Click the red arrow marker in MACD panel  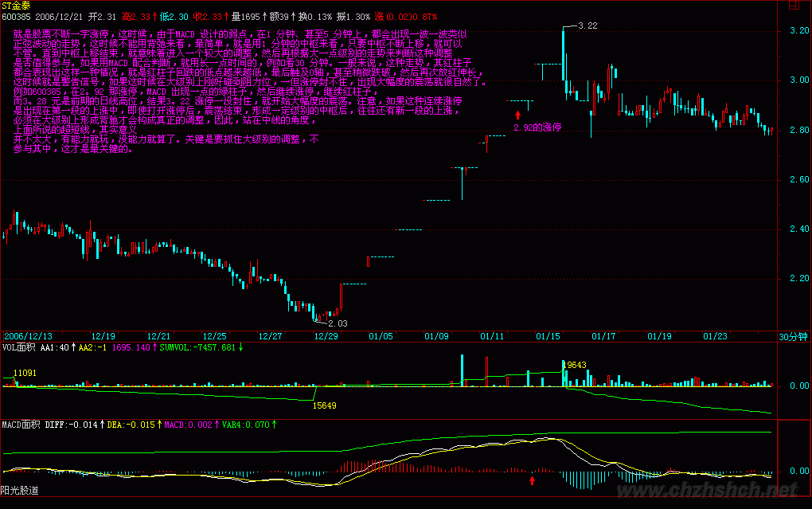[x=533, y=480]
